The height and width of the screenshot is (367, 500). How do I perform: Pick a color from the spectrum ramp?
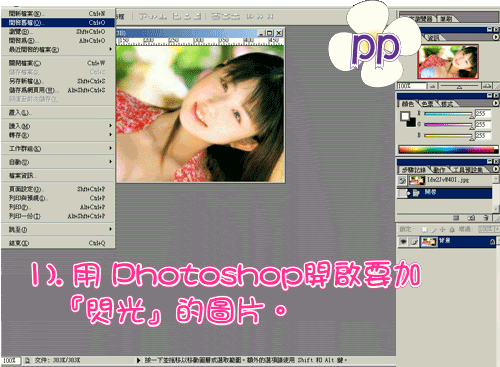(448, 149)
